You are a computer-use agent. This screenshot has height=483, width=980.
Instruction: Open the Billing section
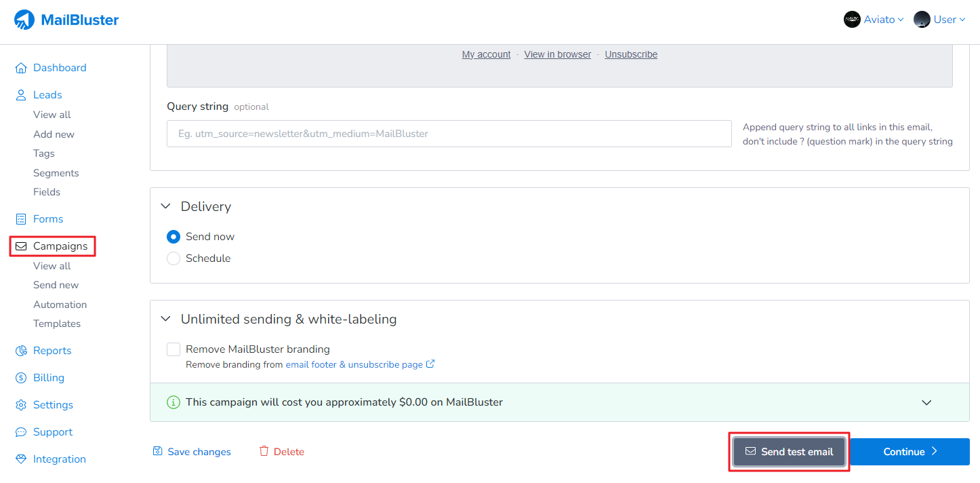coord(47,377)
